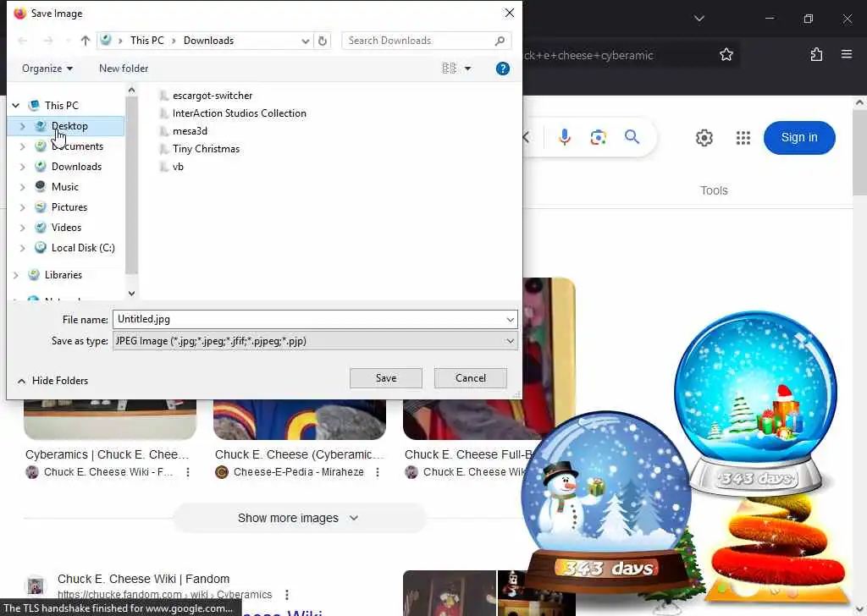
Task: Bookmark this page with star icon in Firefox
Action: coord(726,54)
